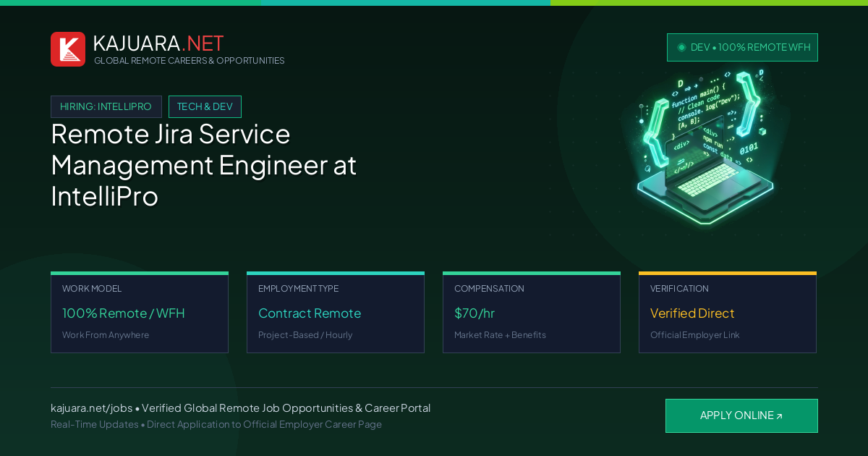Click the 'Market Rate + Benefits' caption

click(500, 335)
